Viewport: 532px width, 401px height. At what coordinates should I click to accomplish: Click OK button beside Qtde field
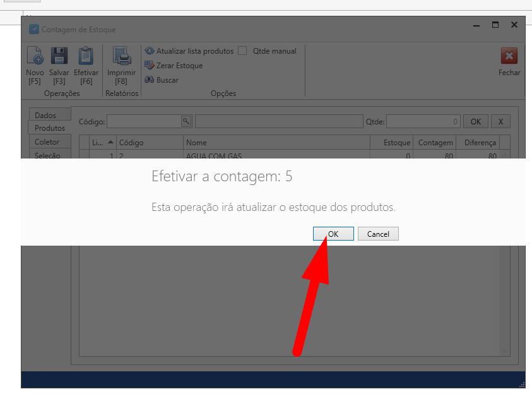[475, 121]
